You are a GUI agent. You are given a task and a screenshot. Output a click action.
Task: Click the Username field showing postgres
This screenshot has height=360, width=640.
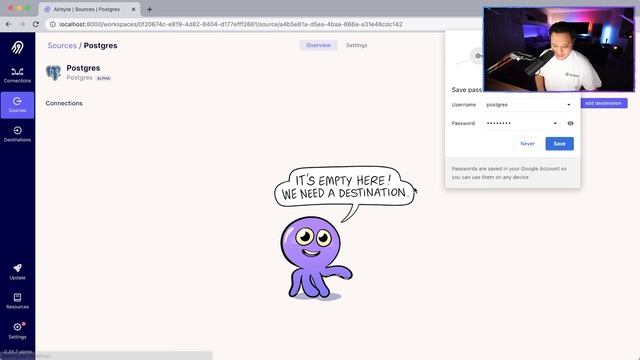pos(528,105)
